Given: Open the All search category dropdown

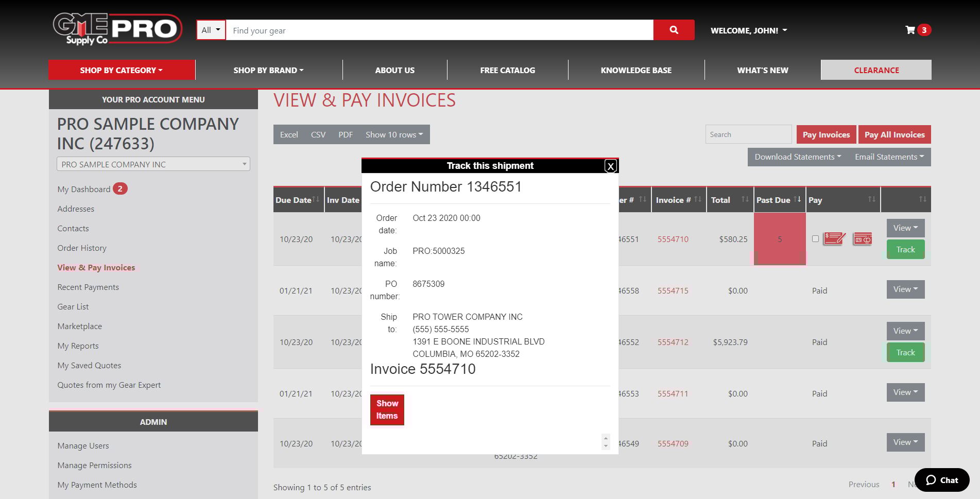Looking at the screenshot, I should click(211, 30).
